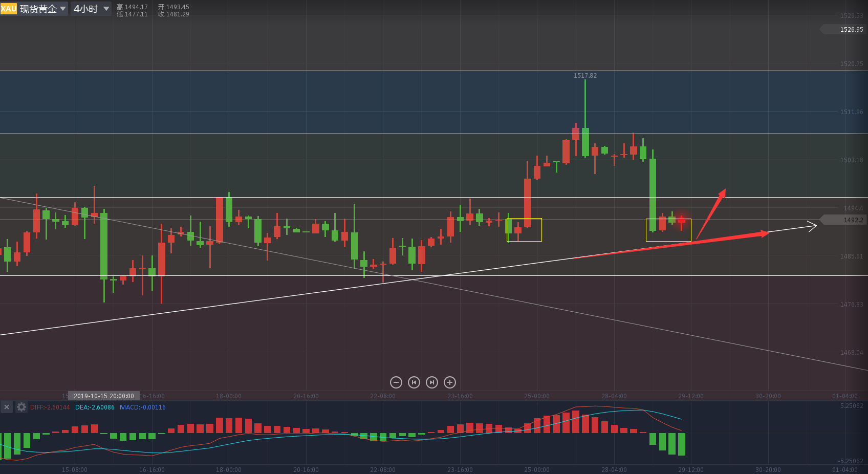Click the XAU symbol badge
The image size is (868, 474).
(x=9, y=9)
